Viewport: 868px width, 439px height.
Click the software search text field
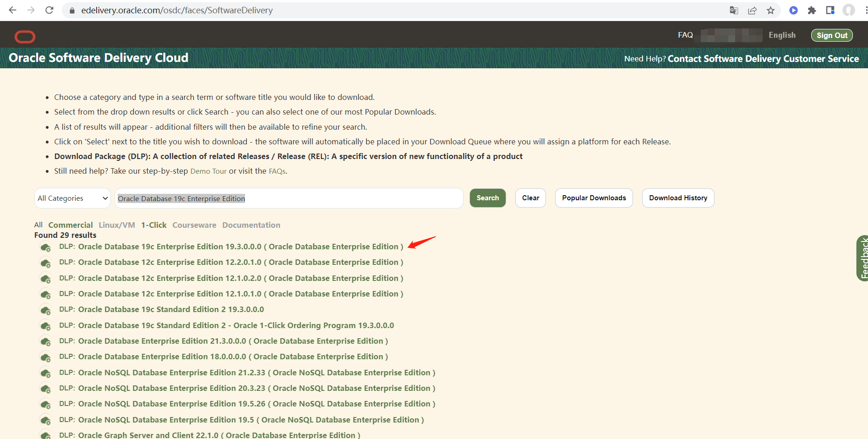[289, 198]
